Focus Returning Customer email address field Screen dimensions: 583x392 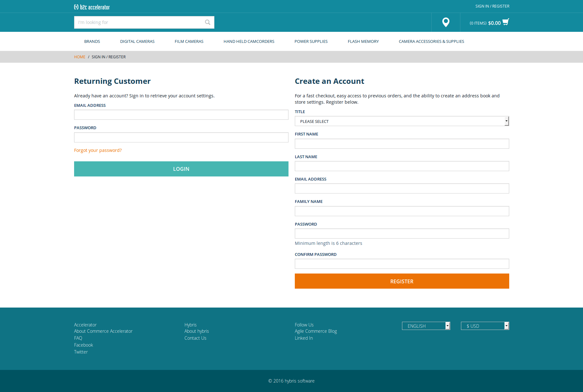pos(181,115)
